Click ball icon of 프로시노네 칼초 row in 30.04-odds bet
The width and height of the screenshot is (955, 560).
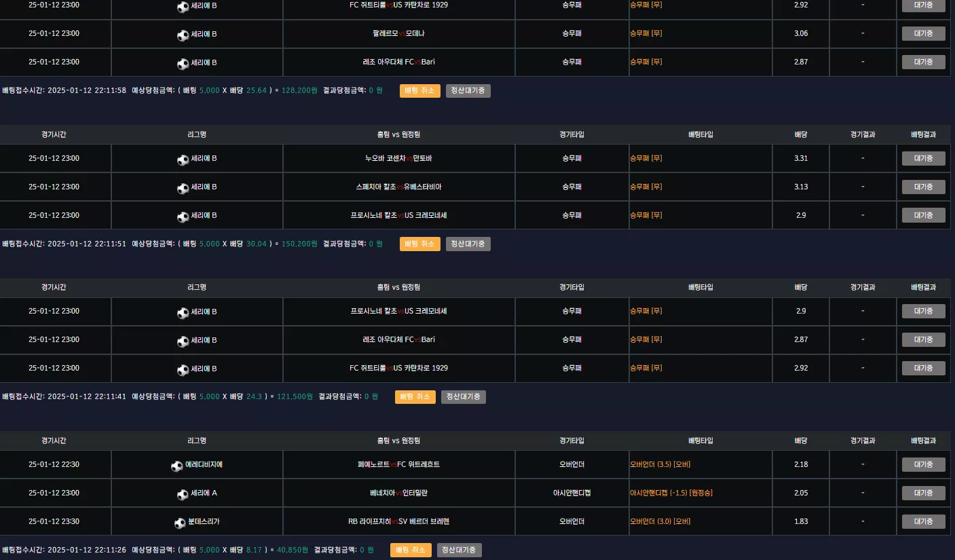pyautogui.click(x=183, y=217)
